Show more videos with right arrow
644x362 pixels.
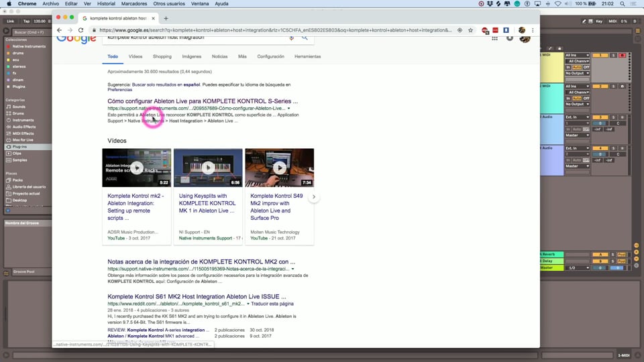coord(314,196)
